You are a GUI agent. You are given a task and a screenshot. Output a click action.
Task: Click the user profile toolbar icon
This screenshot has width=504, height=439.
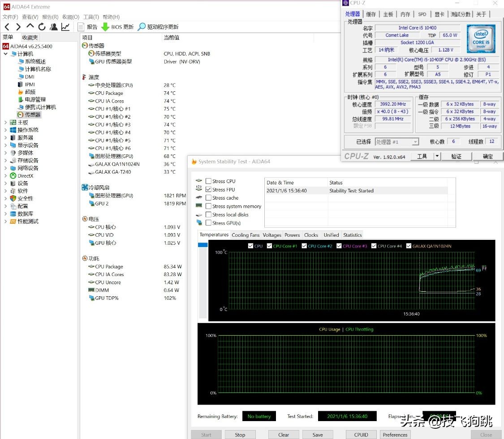click(54, 27)
